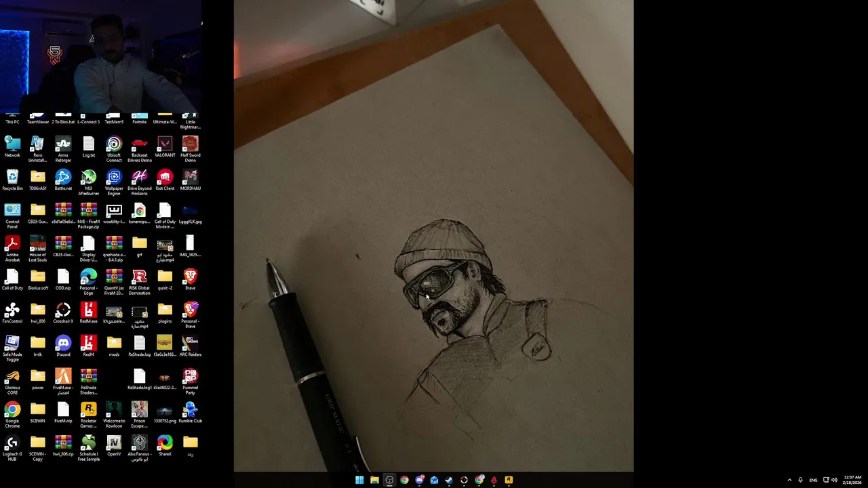This screenshot has width=868, height=488.
Task: Launch MSI Afterburner shortcut
Action: pyautogui.click(x=89, y=182)
